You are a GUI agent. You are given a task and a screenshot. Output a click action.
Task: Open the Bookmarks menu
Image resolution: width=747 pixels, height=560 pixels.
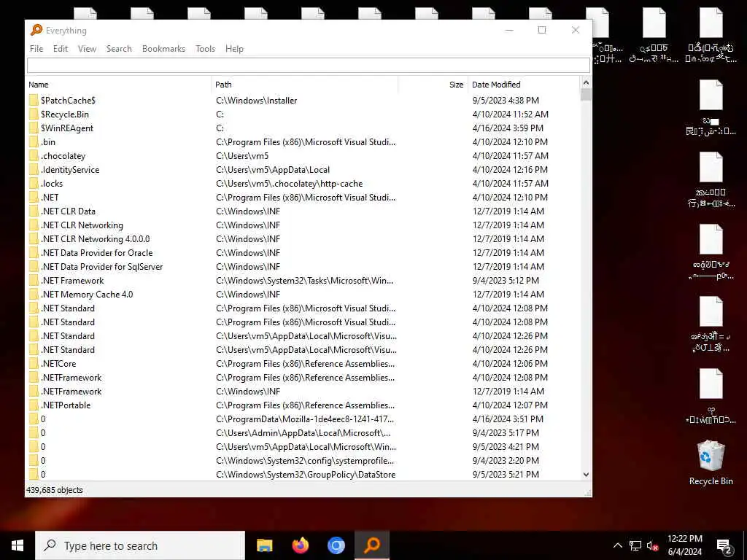click(163, 49)
